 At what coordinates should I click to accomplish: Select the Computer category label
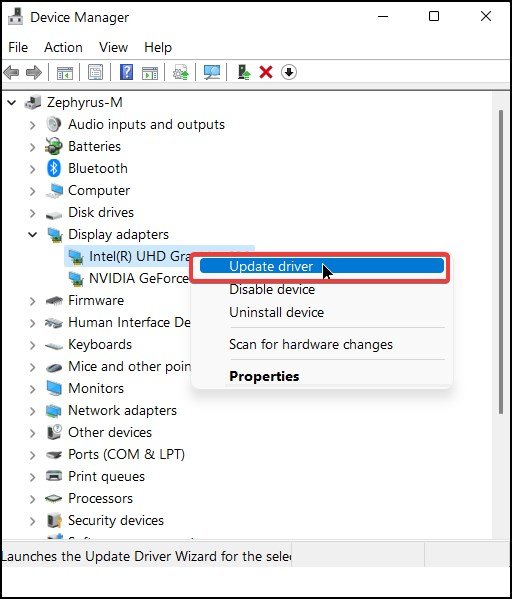99,191
